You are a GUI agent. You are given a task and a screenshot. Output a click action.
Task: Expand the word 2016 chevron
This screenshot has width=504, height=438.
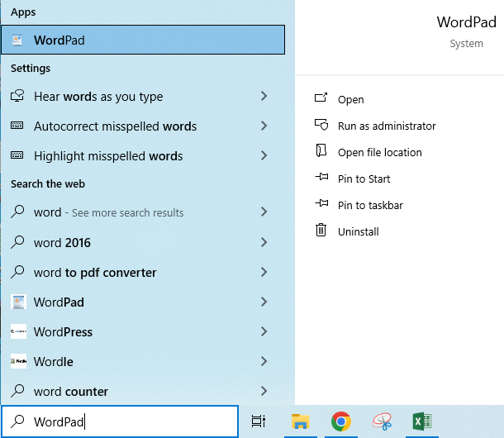tap(264, 242)
